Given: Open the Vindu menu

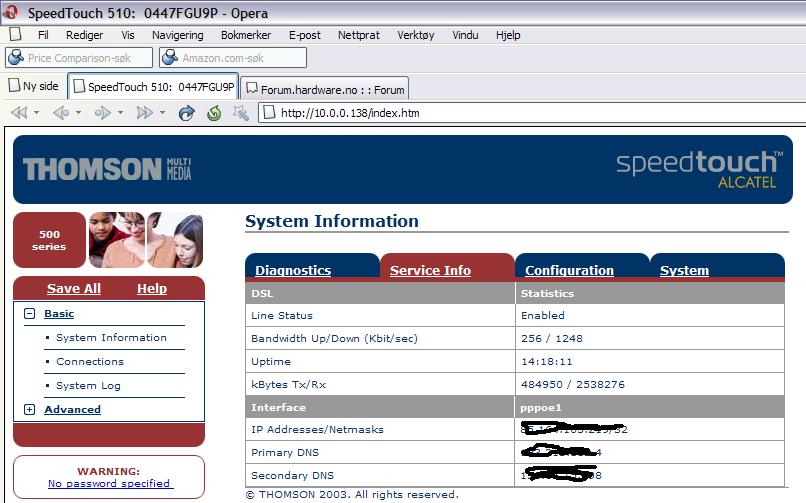Looking at the screenshot, I should [465, 35].
